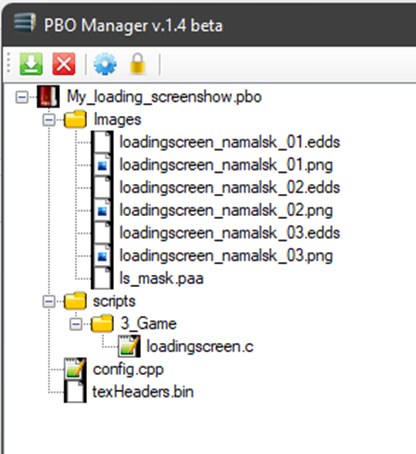Collapse the Images folder node
The height and width of the screenshot is (454, 416).
[49, 120]
